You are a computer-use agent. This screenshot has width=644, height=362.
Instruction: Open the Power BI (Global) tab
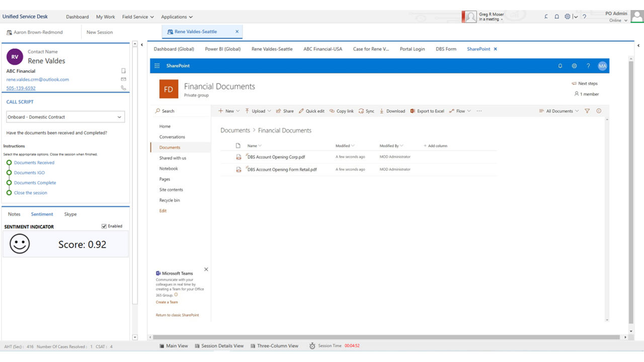223,49
